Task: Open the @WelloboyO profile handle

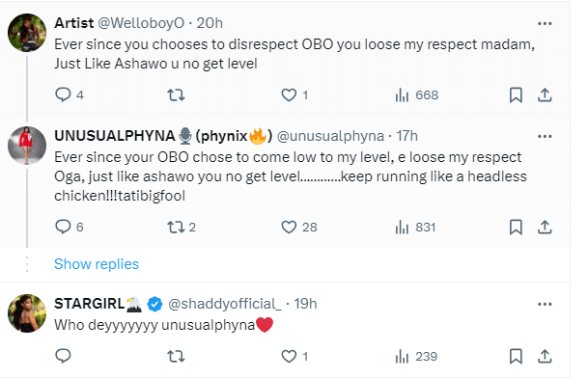Action: 141,23
